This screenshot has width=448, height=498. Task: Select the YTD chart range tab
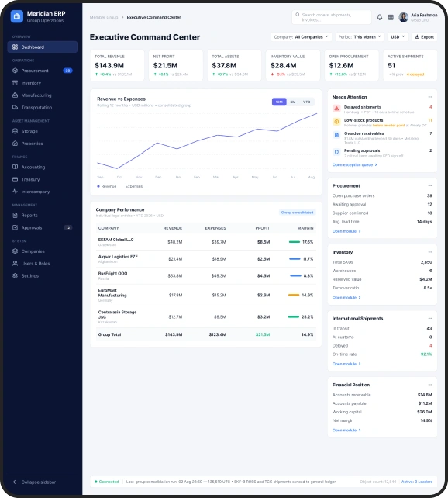point(306,102)
